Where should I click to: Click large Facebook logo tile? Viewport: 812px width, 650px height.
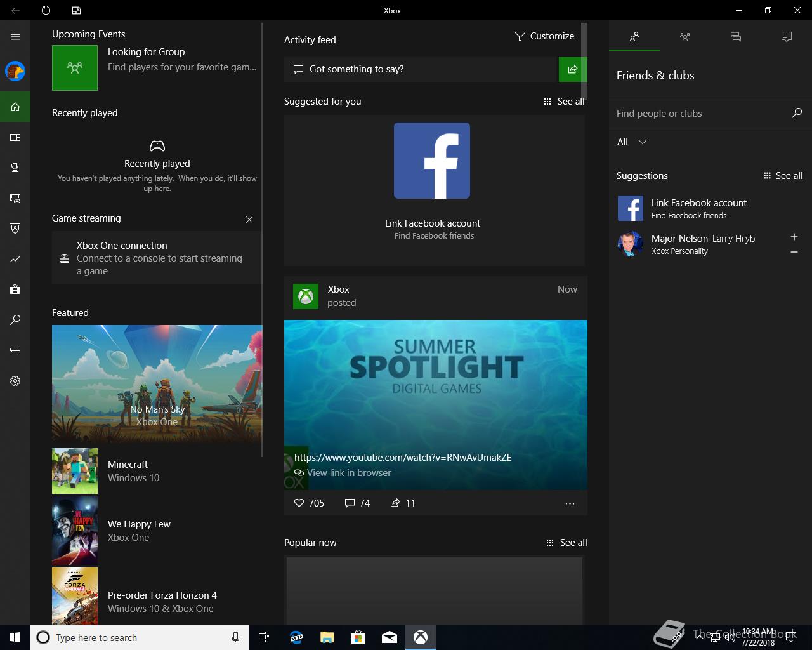[432, 161]
